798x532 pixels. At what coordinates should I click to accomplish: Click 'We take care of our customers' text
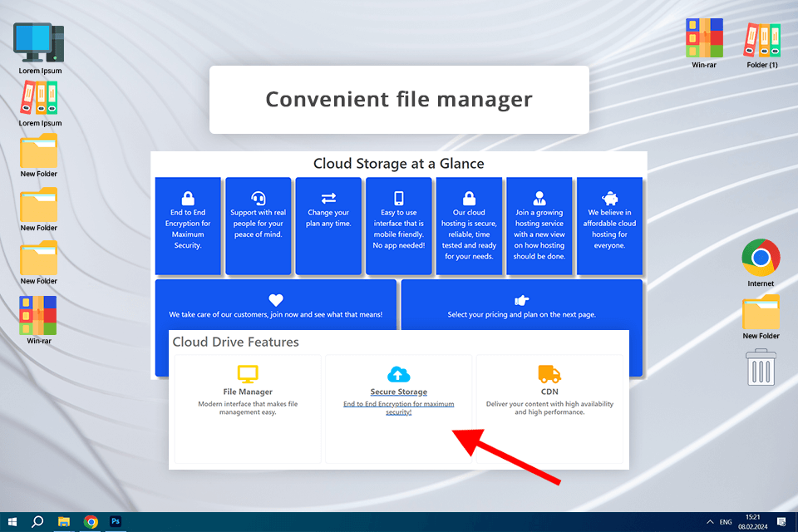coord(276,314)
